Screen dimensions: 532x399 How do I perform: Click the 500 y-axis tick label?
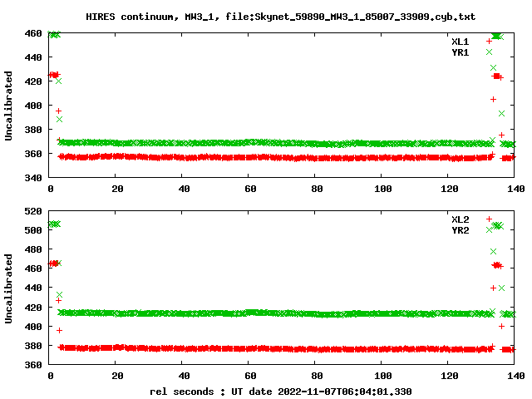(x=33, y=230)
